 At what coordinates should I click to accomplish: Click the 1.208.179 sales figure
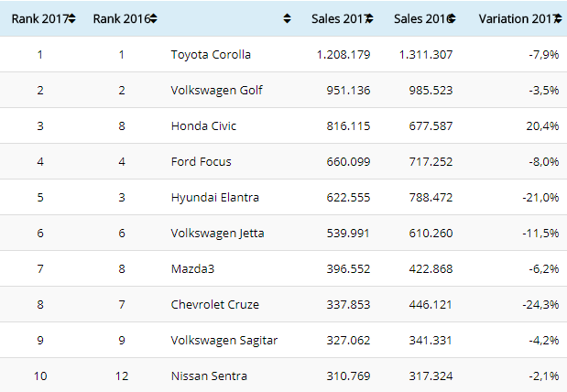coord(343,55)
